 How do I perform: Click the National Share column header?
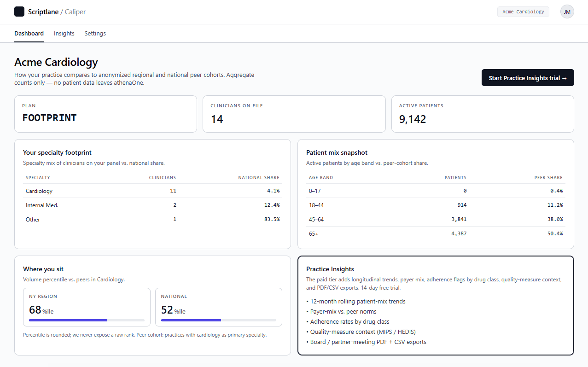[259, 178]
